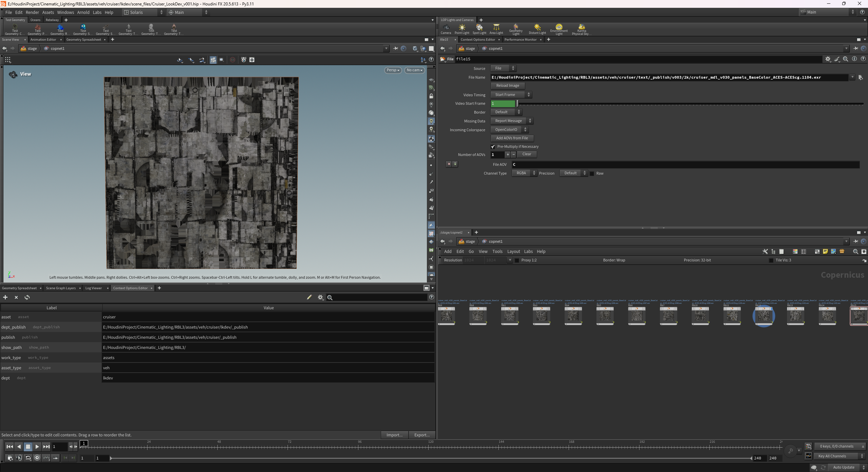Viewport: 868px width, 472px height.
Task: Stop playback in the playbar
Action: pos(28,447)
